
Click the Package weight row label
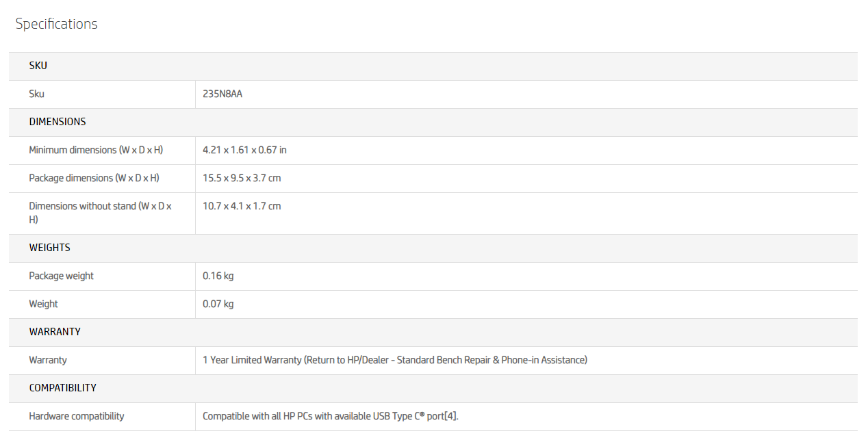coord(61,276)
